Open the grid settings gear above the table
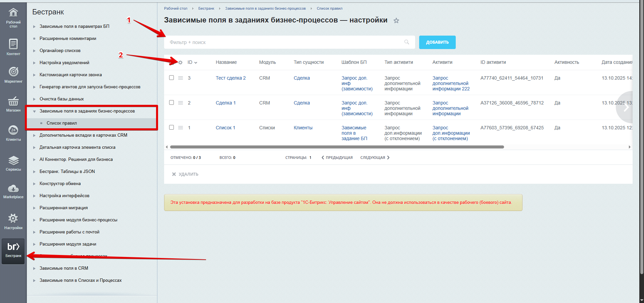The image size is (644, 303). point(180,62)
